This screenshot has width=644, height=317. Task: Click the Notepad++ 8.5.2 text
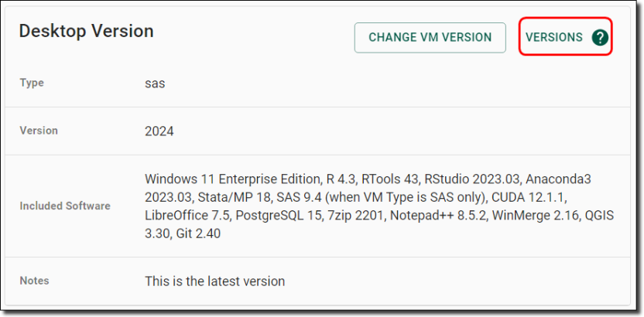[x=438, y=216]
